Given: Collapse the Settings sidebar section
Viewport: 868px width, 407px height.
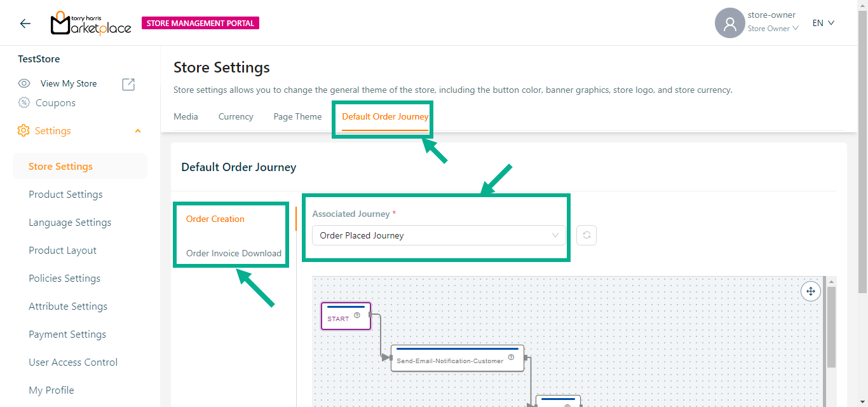Looking at the screenshot, I should (x=138, y=131).
